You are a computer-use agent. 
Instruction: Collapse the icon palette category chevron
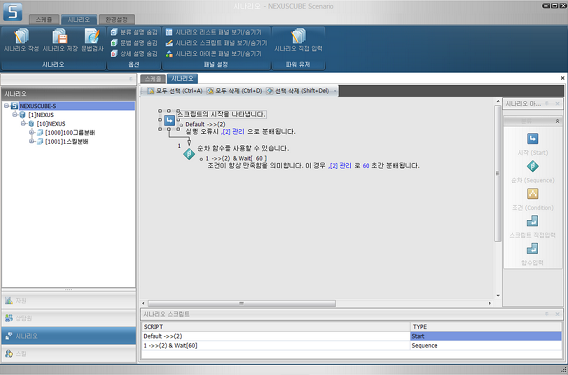pyautogui.click(x=557, y=121)
